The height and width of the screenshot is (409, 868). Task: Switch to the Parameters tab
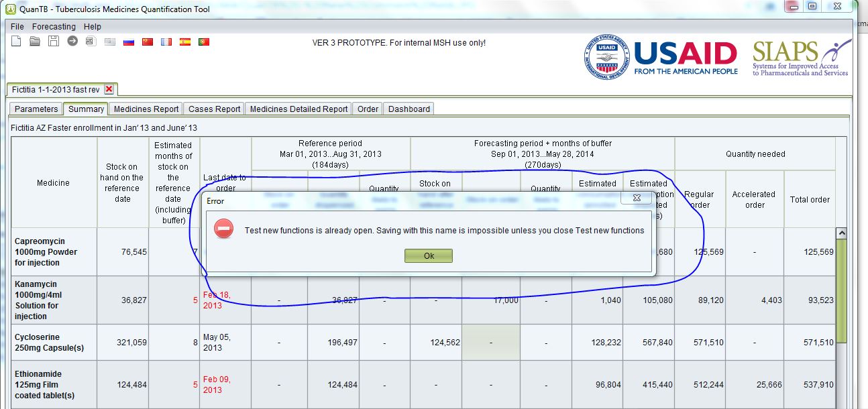click(36, 109)
